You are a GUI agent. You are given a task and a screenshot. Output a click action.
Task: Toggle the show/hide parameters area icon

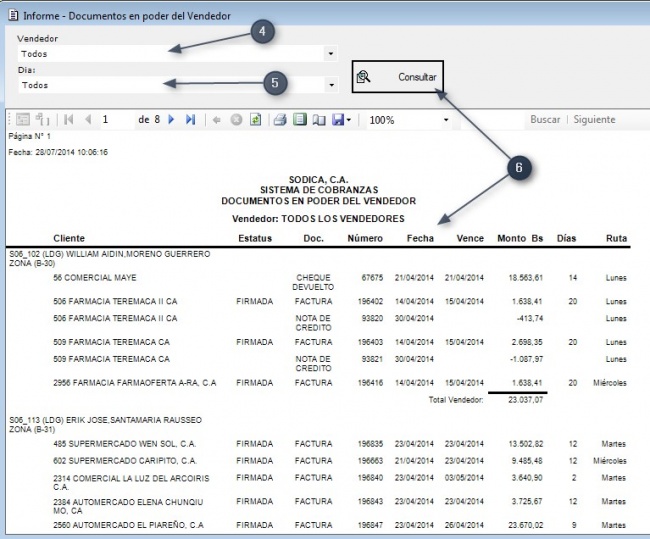[42, 120]
